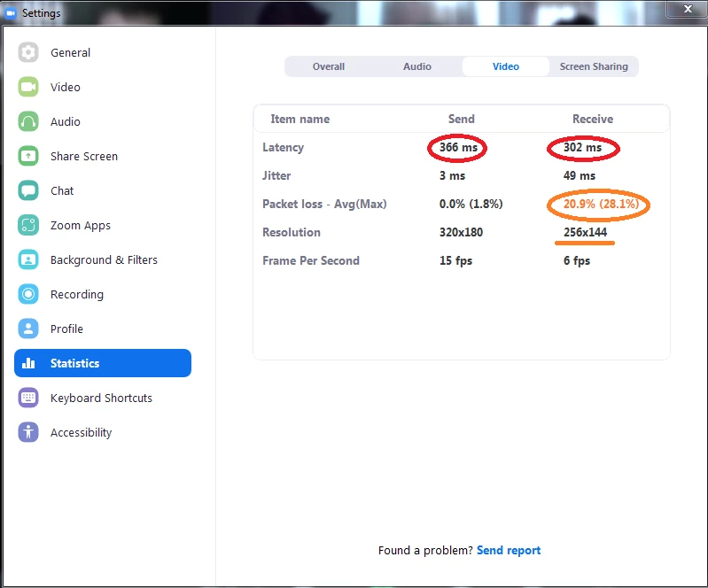
Task: Click the Profile person icon
Action: (x=28, y=329)
